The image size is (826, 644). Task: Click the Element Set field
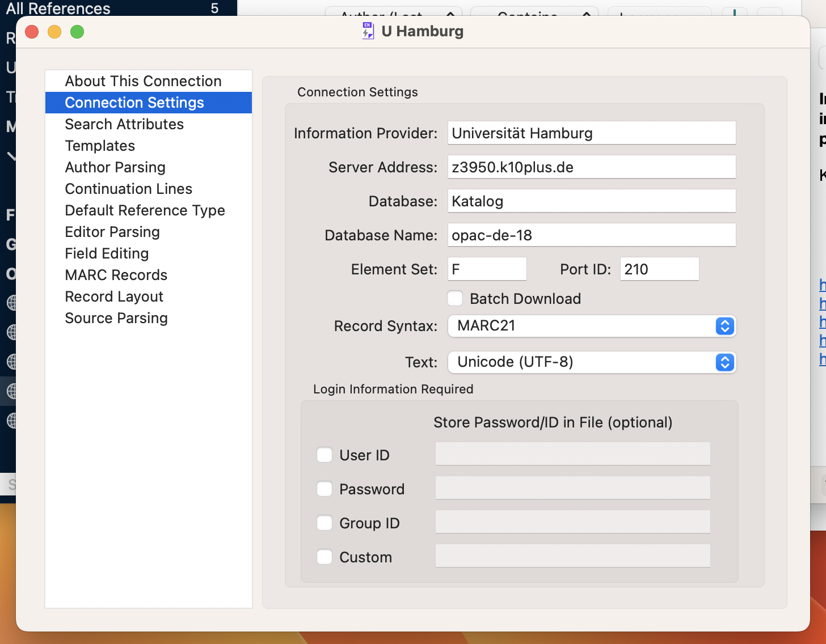click(487, 269)
